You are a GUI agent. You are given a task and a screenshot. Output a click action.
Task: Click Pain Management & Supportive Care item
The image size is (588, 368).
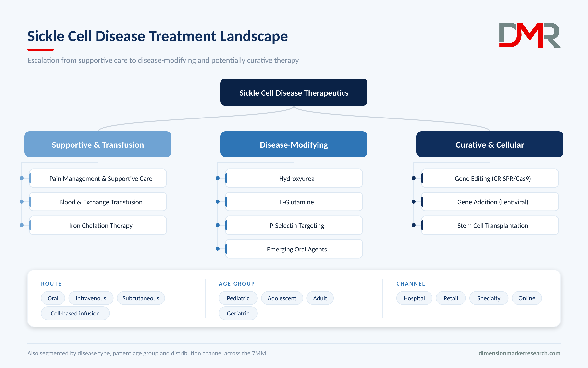(x=98, y=178)
